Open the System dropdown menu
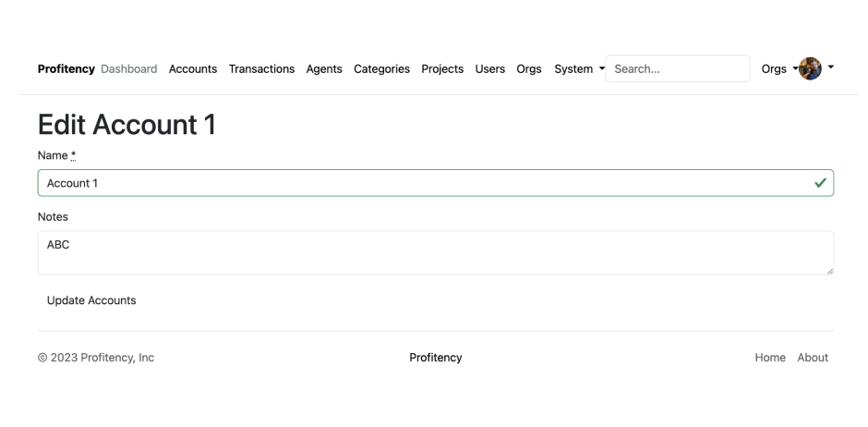868x427 pixels. click(579, 68)
